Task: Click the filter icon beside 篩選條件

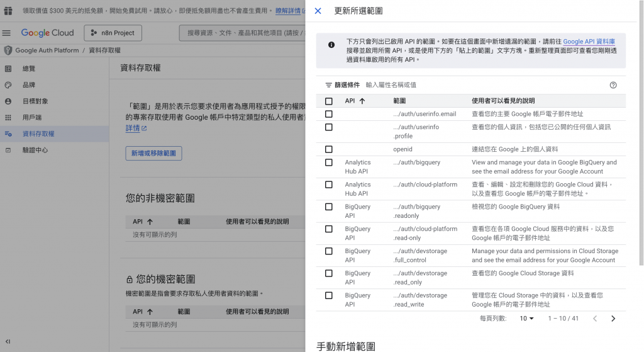Action: point(328,85)
